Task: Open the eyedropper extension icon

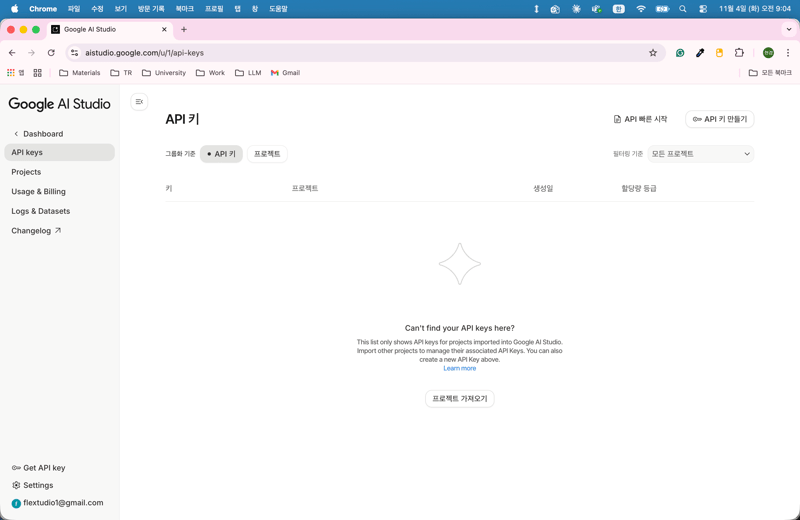Action: tap(700, 53)
